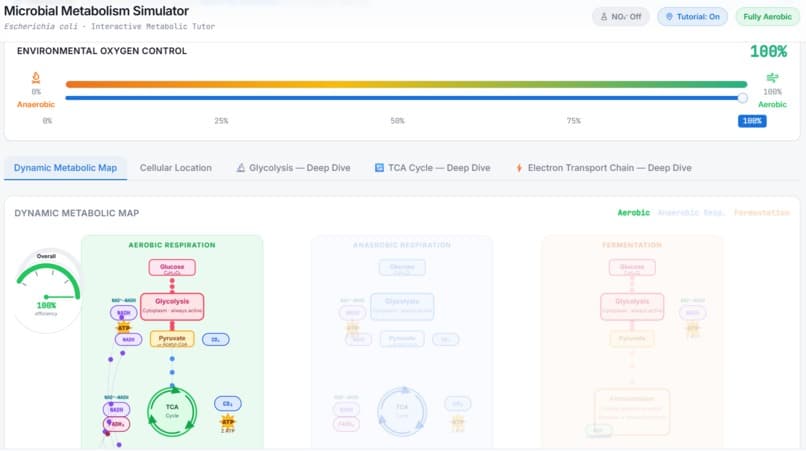This screenshot has width=806, height=451.
Task: Click the anaerobic flame icon
Action: tap(36, 78)
